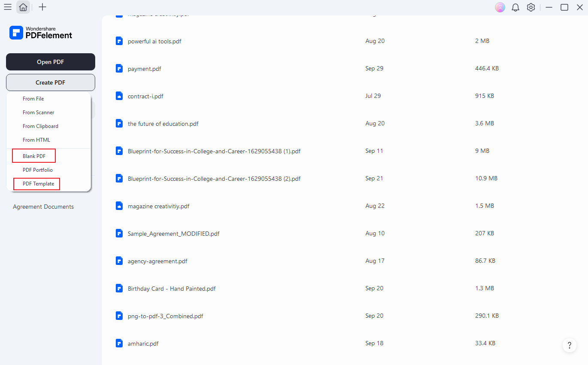Create a Blank PDF
The height and width of the screenshot is (365, 588).
pyautogui.click(x=34, y=156)
